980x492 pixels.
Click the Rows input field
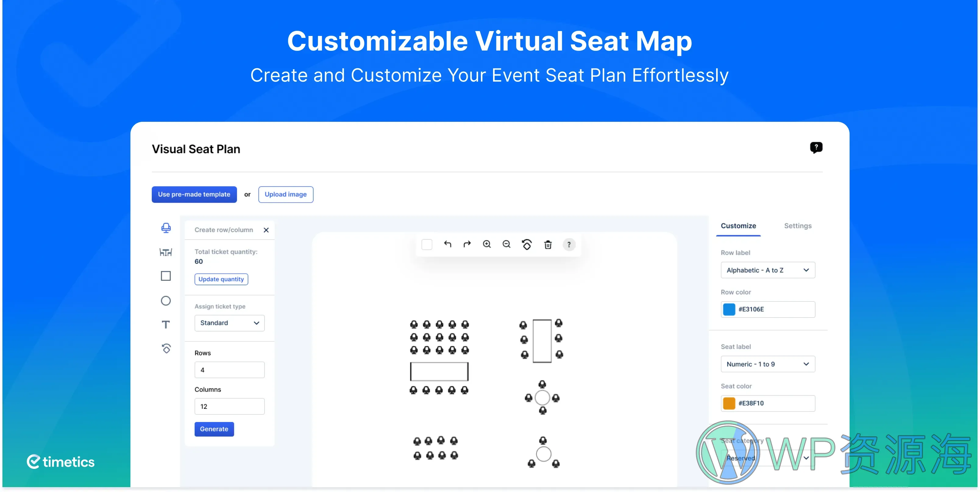coord(229,370)
